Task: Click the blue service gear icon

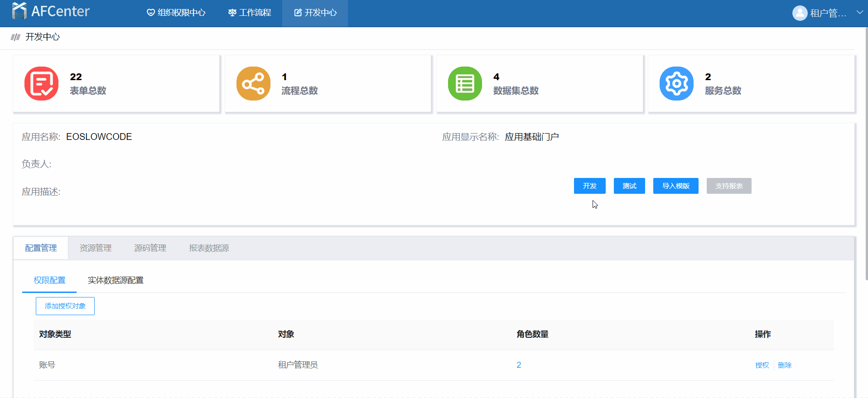Action: tap(676, 84)
